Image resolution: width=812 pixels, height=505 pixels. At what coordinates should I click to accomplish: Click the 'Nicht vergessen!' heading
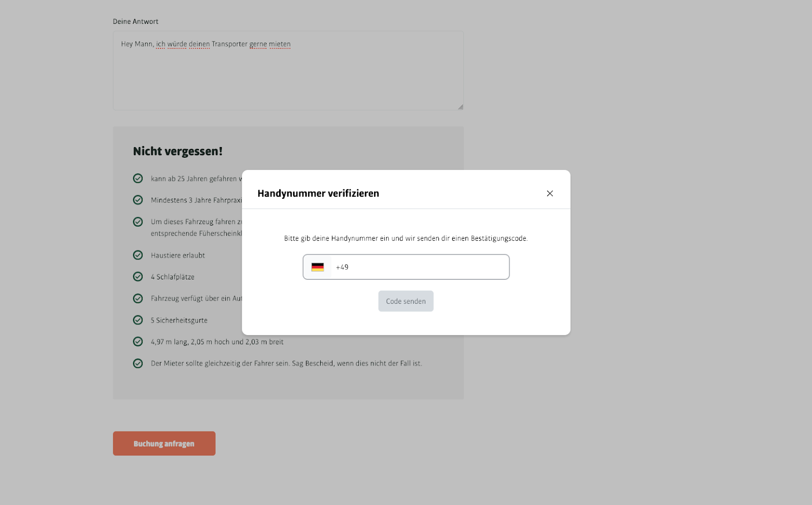(x=178, y=151)
